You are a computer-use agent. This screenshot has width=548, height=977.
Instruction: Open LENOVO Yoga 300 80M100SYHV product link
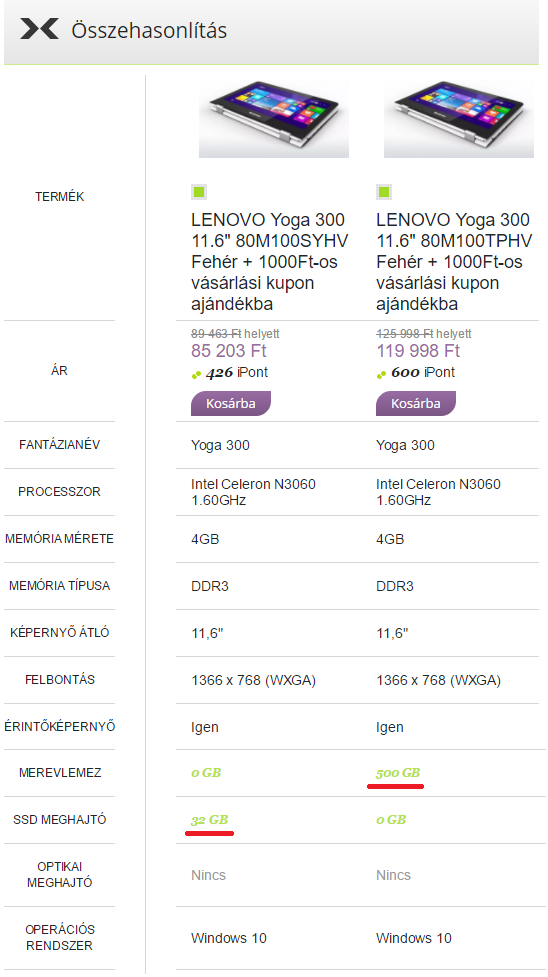click(x=270, y=262)
